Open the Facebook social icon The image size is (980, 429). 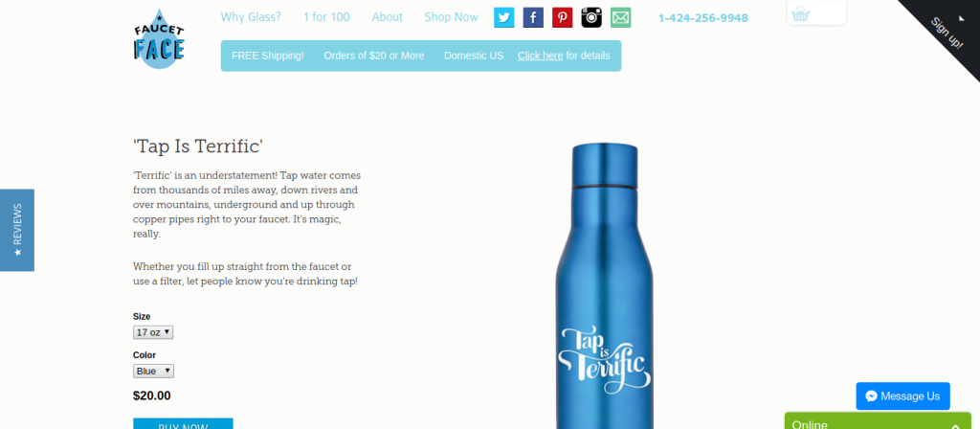coord(533,17)
